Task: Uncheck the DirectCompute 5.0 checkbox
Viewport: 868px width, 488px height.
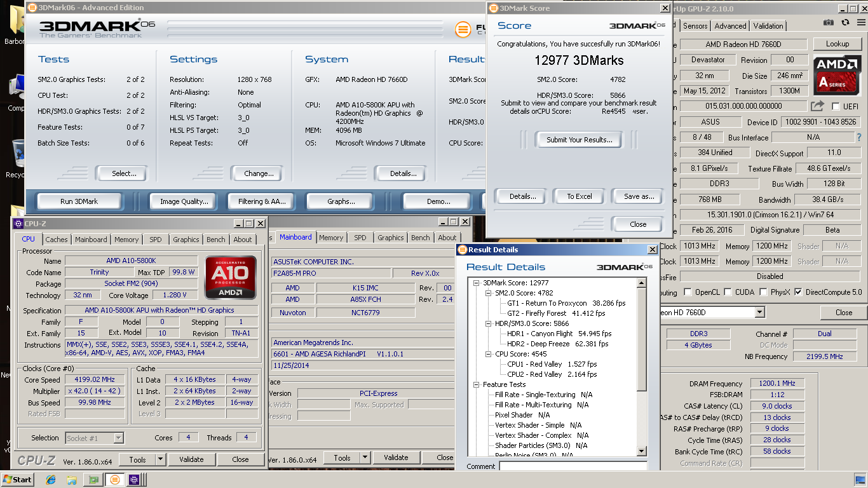Action: (798, 292)
